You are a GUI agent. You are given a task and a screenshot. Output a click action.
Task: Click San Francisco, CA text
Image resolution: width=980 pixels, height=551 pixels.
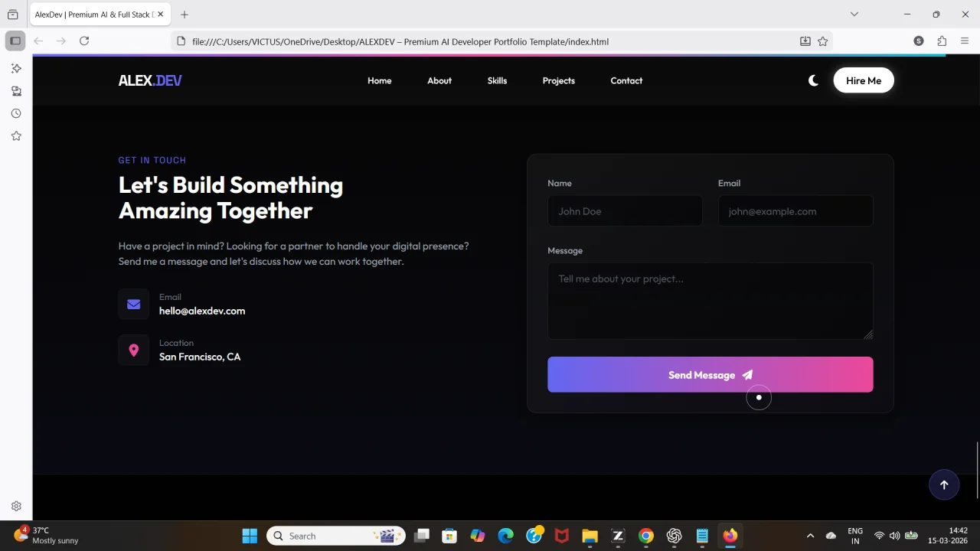[x=200, y=357]
